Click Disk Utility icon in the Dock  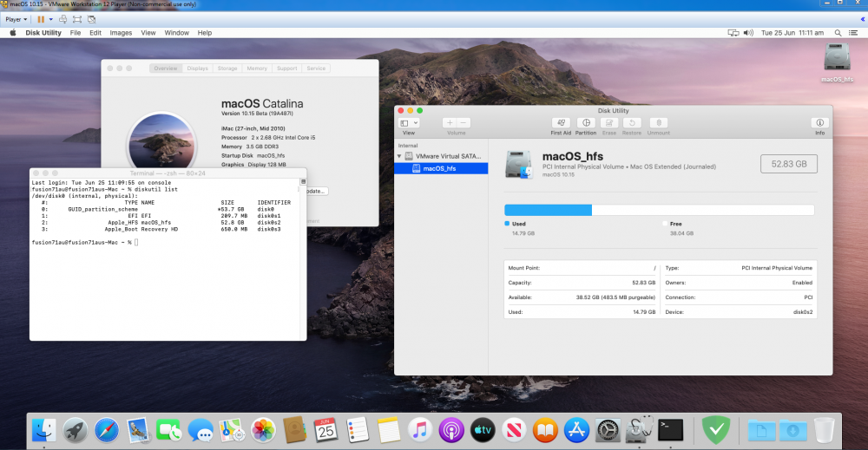640,429
